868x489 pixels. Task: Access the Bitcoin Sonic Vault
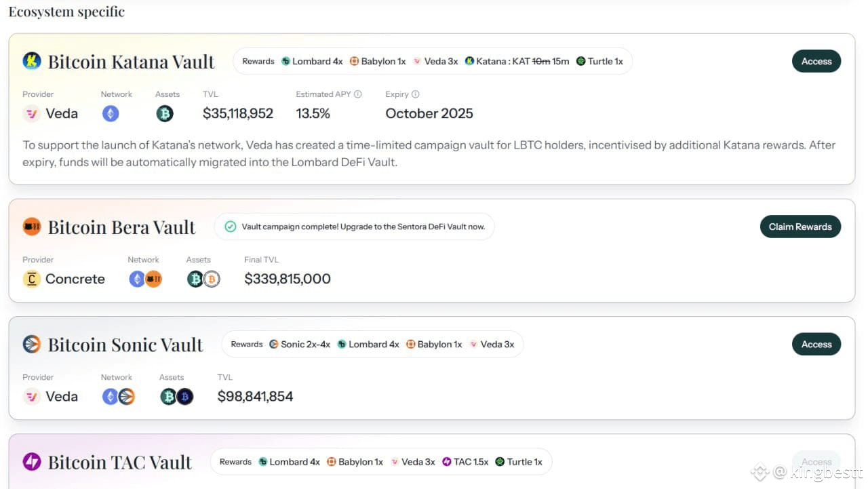(x=816, y=344)
